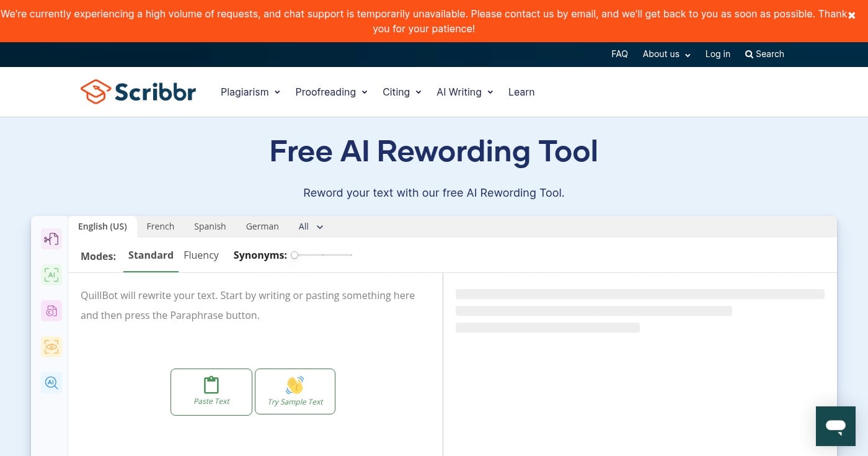Viewport: 868px width, 456px height.
Task: Expand the Plagiarism menu
Action: click(250, 92)
